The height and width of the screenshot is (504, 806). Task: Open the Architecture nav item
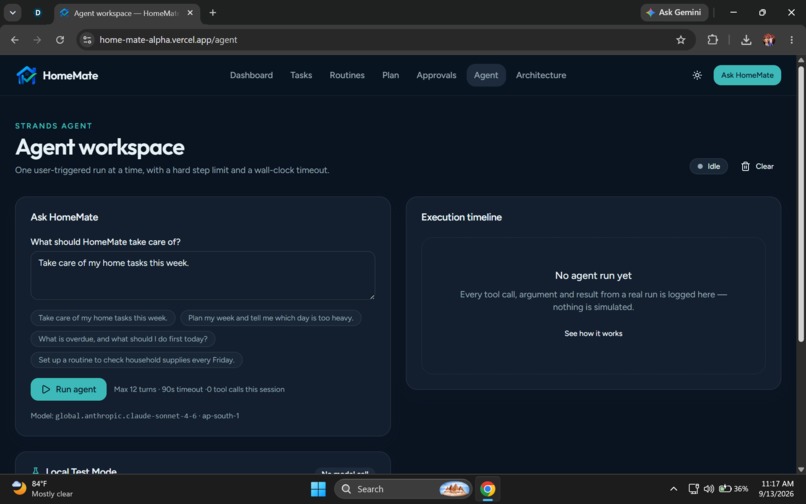point(541,75)
